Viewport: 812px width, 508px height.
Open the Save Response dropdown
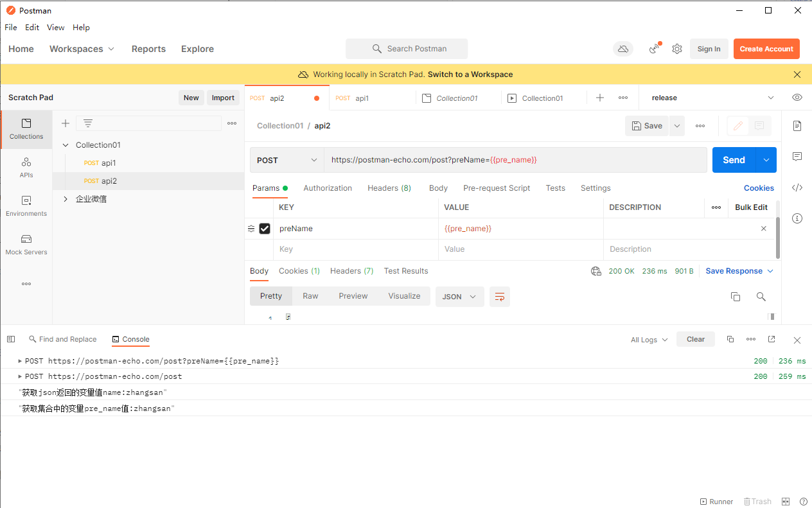tap(739, 271)
